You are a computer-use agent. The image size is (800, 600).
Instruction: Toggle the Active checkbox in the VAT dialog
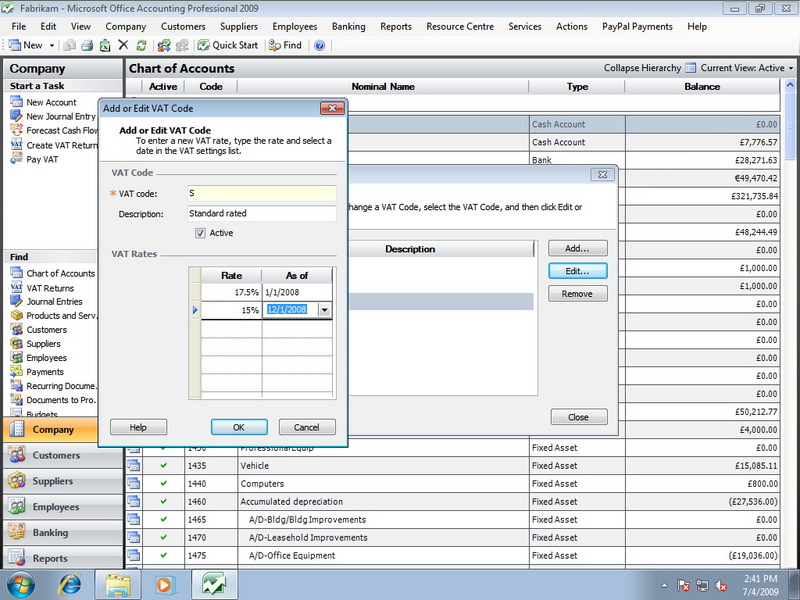[200, 233]
